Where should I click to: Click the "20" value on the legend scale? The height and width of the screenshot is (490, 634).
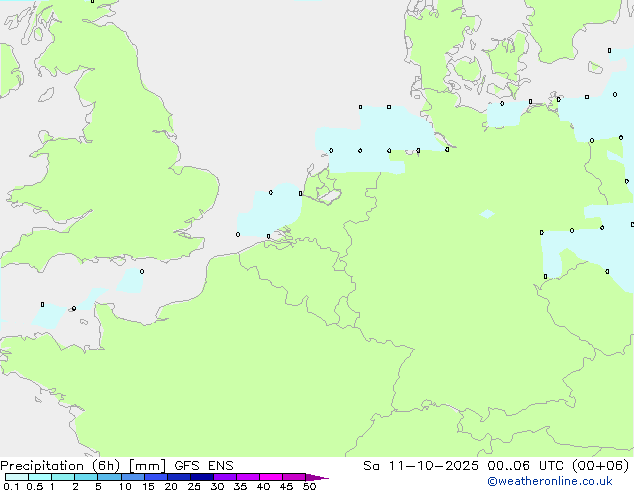(x=171, y=487)
